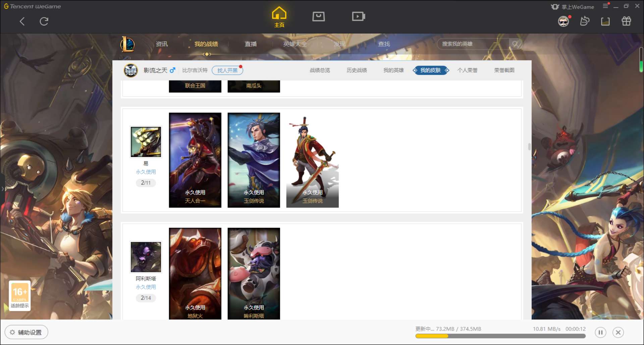The image size is (644, 345).
Task: Click the search magnifier icon
Action: [516, 44]
